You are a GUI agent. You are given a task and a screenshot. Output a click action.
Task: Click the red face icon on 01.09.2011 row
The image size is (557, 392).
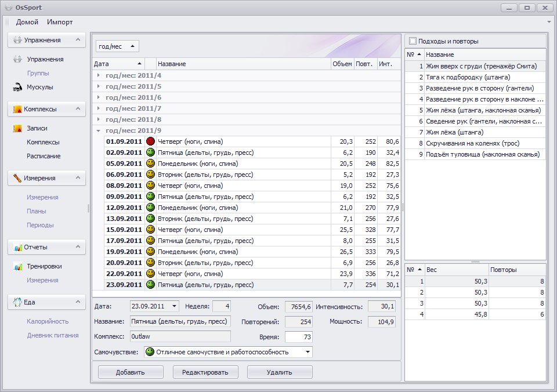[150, 141]
